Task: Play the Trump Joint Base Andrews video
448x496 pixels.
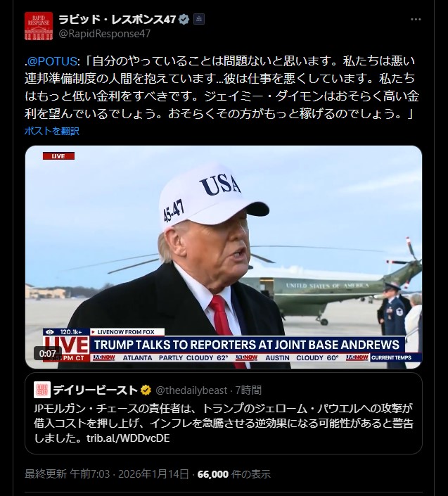Action: (224, 257)
